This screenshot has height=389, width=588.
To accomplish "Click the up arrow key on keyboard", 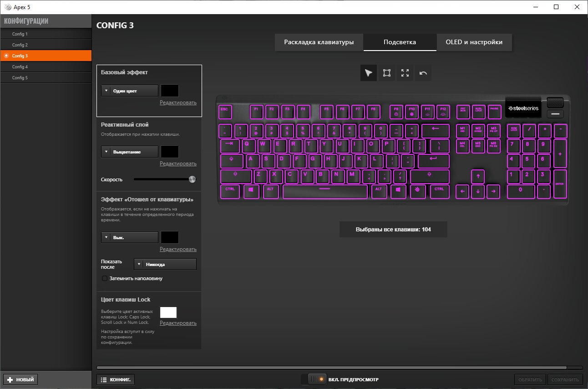I will (477, 175).
